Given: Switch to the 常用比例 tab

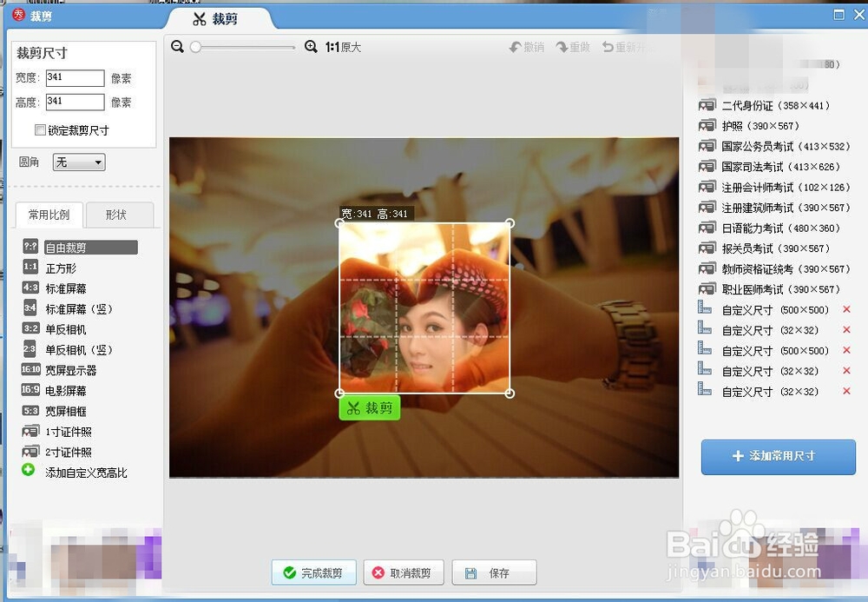Looking at the screenshot, I should coord(49,215).
